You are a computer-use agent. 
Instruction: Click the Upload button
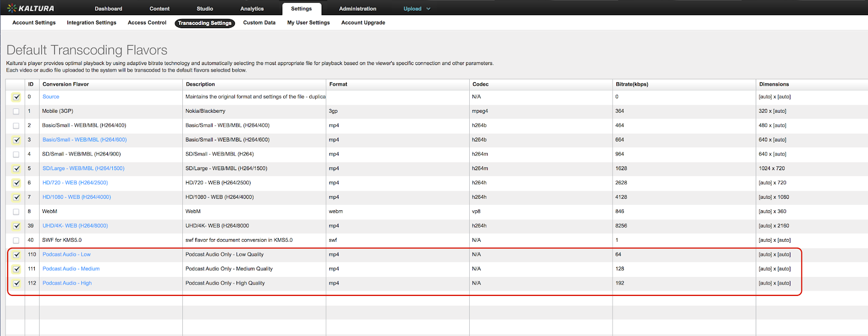(412, 9)
